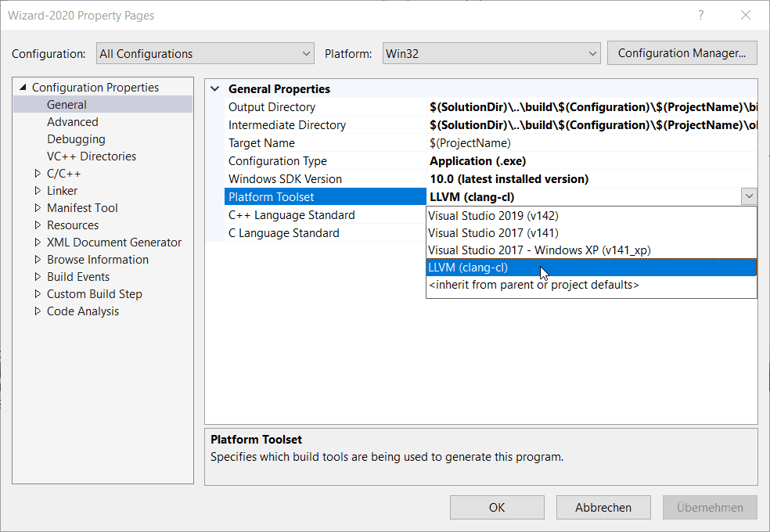This screenshot has width=770, height=532.
Task: Expand the Custom Build Step arrow
Action: [x=38, y=293]
